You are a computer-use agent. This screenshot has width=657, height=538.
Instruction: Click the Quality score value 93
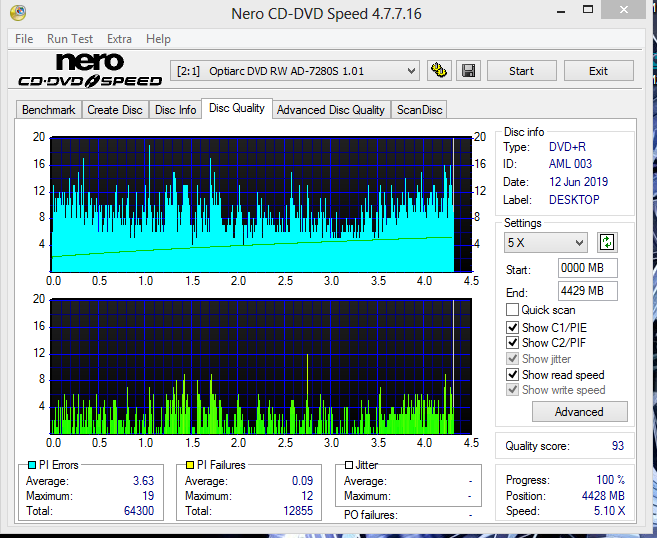coord(618,445)
